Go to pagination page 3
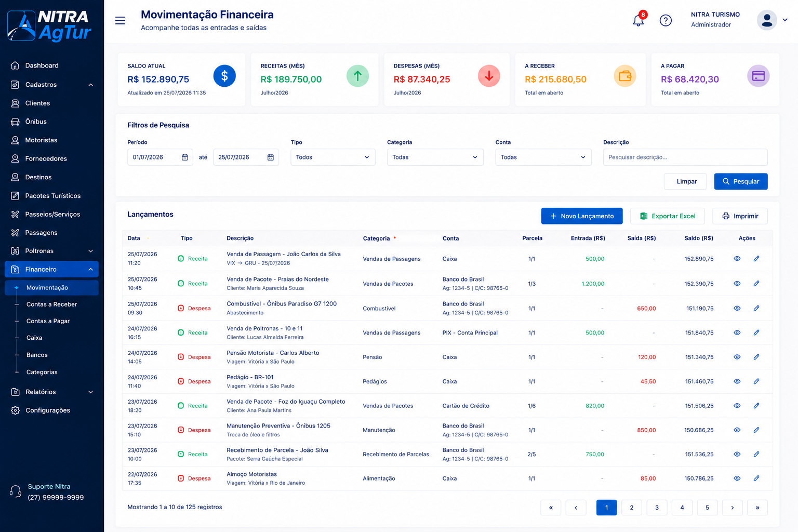798x532 pixels. click(x=657, y=508)
